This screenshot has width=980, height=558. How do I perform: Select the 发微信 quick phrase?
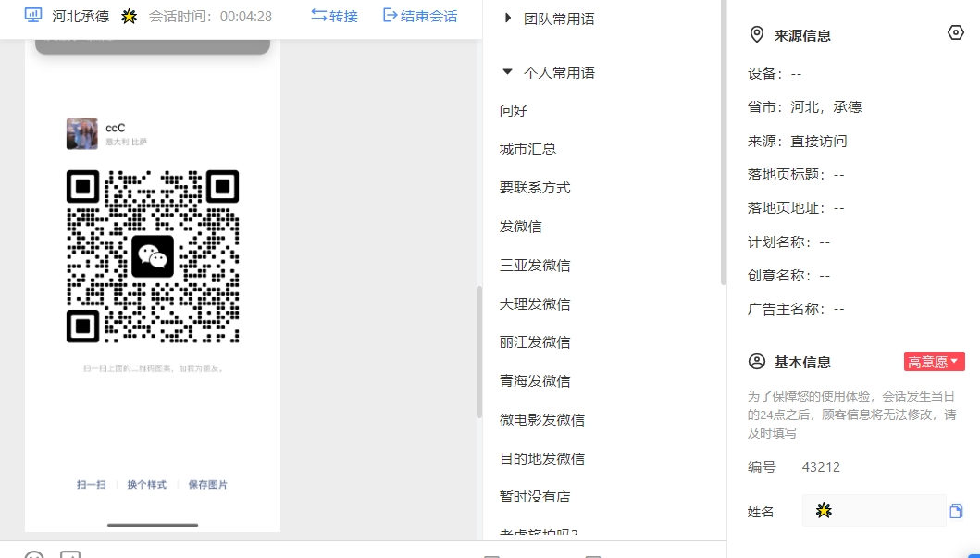coord(521,226)
